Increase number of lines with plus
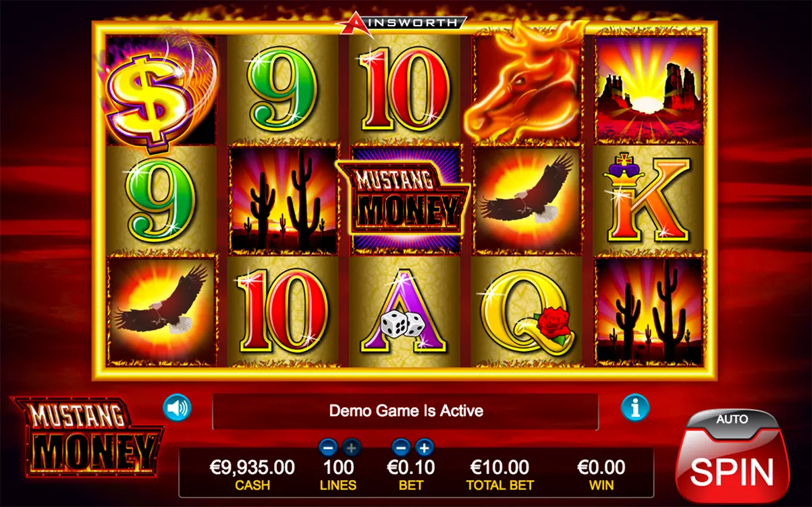 [x=352, y=447]
